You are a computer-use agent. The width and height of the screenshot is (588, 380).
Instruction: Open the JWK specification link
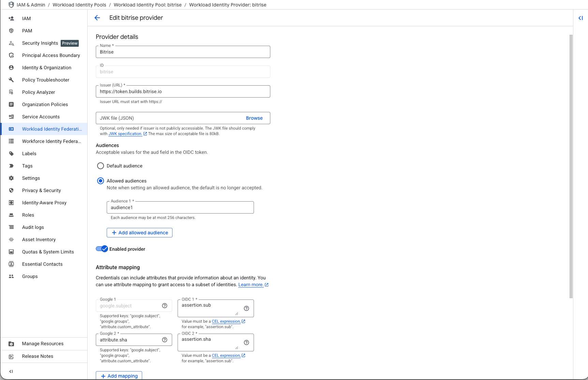(x=125, y=134)
